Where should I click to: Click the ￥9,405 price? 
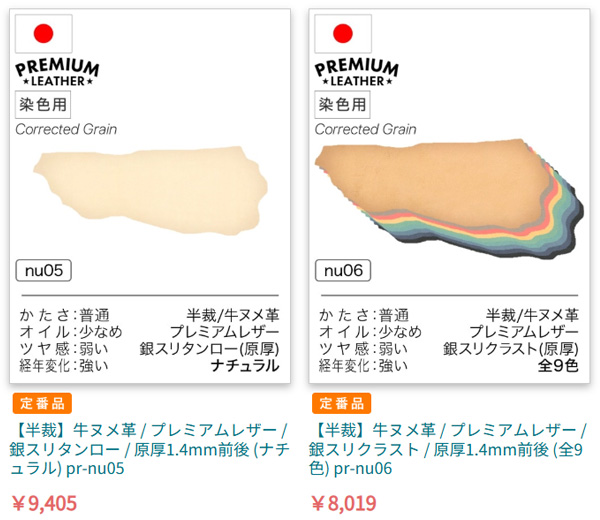[x=44, y=503]
